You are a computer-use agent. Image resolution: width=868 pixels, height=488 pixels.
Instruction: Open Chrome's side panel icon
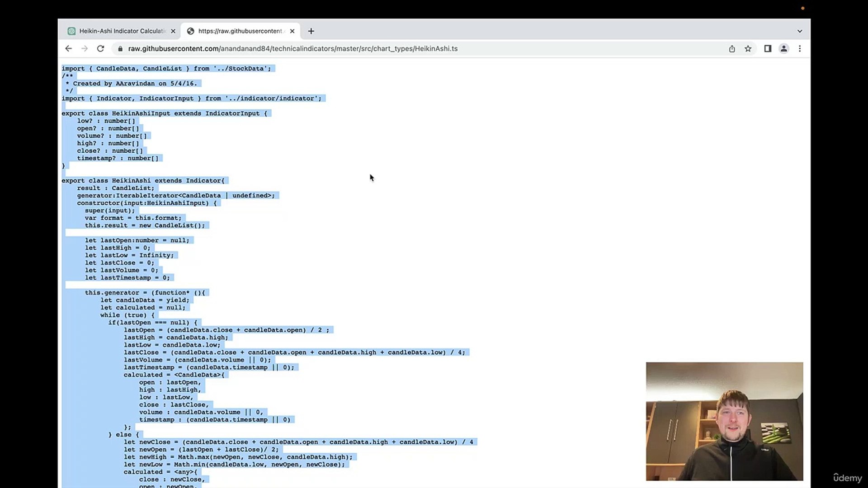click(x=768, y=48)
